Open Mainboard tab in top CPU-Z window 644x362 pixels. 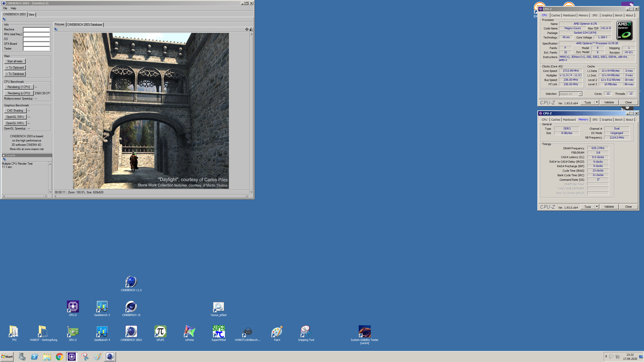tap(569, 15)
